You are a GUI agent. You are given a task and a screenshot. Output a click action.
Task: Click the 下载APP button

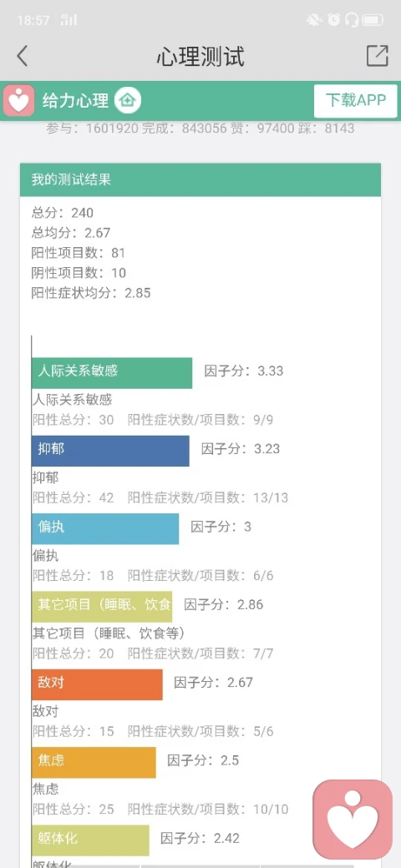(x=356, y=101)
